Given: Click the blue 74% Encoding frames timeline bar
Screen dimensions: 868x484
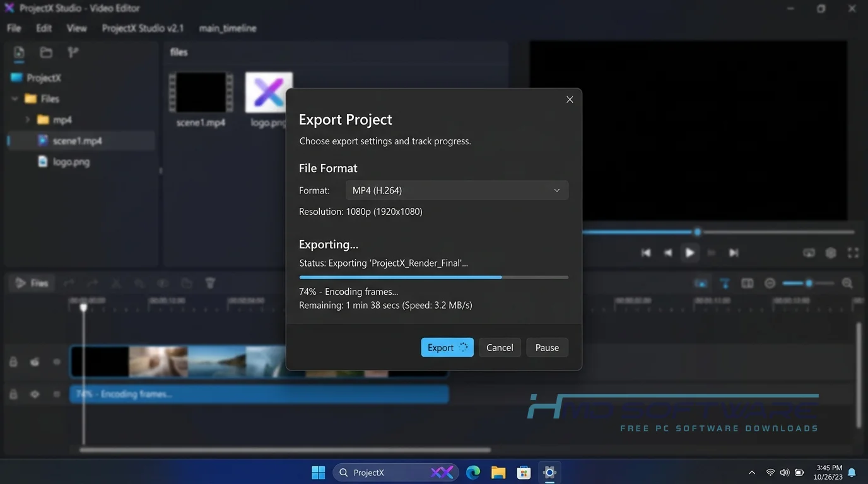Looking at the screenshot, I should tap(259, 395).
